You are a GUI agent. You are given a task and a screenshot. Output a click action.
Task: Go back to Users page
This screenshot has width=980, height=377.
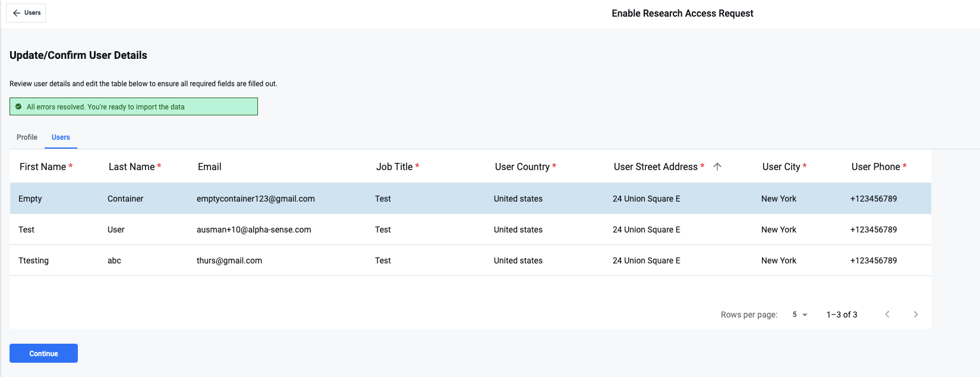(26, 13)
